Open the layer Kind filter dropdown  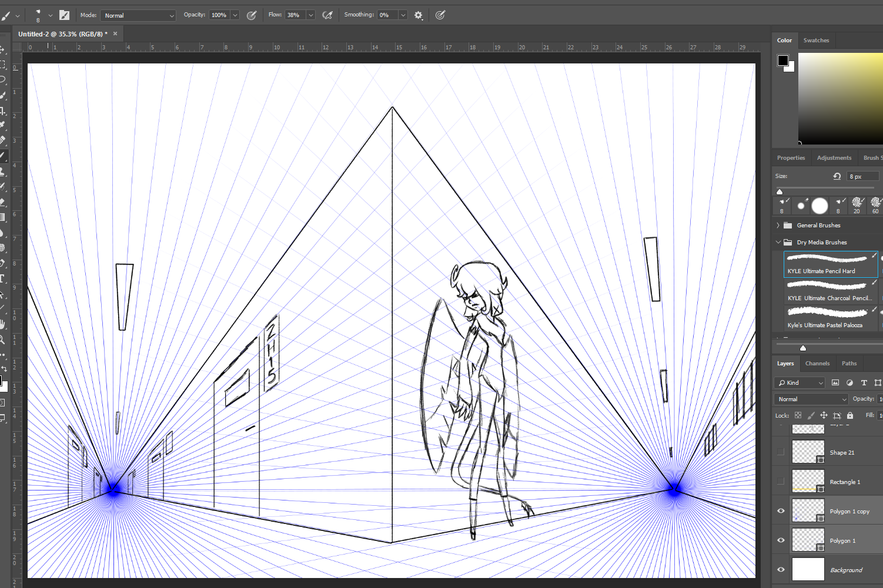pos(800,382)
